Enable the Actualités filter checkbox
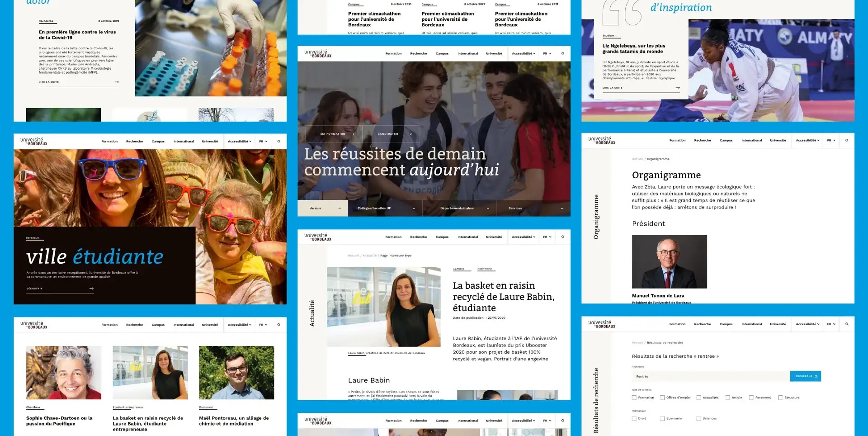This screenshot has height=436, width=868. coord(699,398)
